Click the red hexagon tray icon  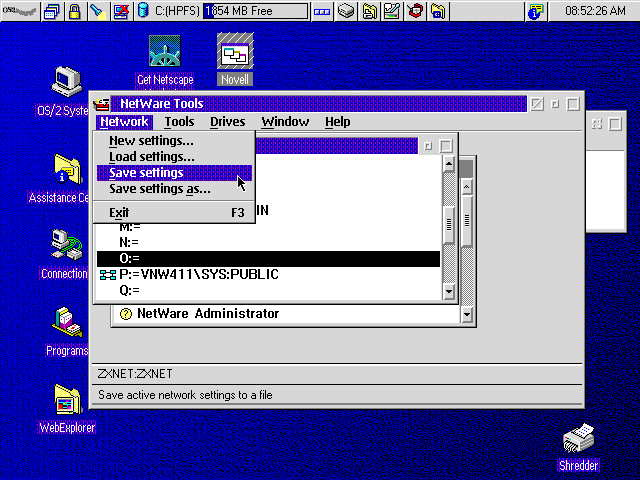pos(415,11)
